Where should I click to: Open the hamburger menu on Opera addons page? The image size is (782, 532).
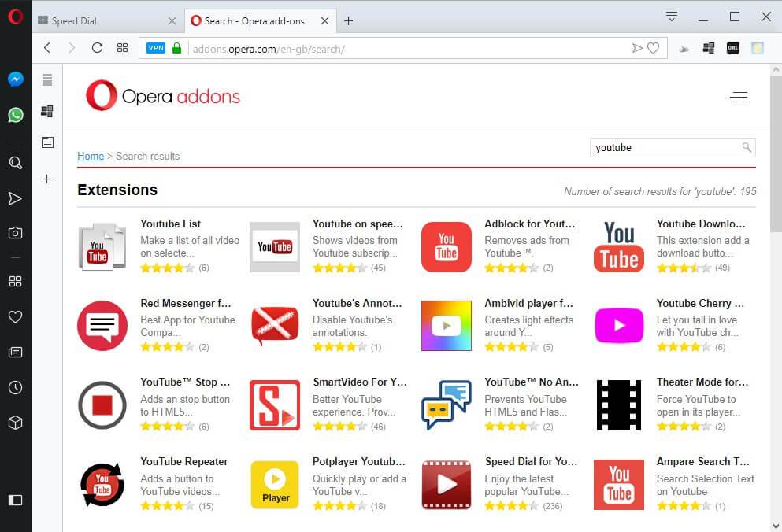739,98
